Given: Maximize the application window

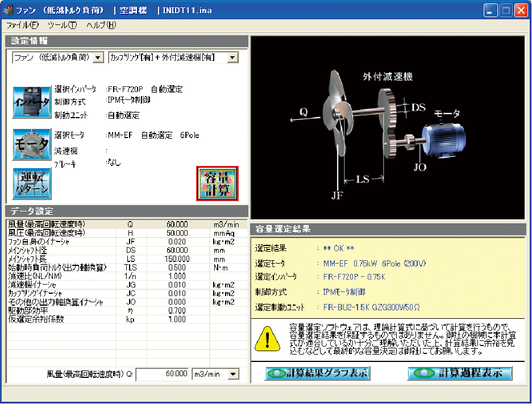Looking at the screenshot, I should [x=505, y=10].
